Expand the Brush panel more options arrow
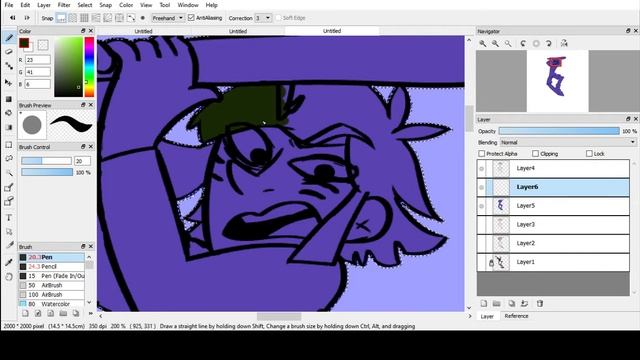Screen dimensions: 640x360 point(91,313)
